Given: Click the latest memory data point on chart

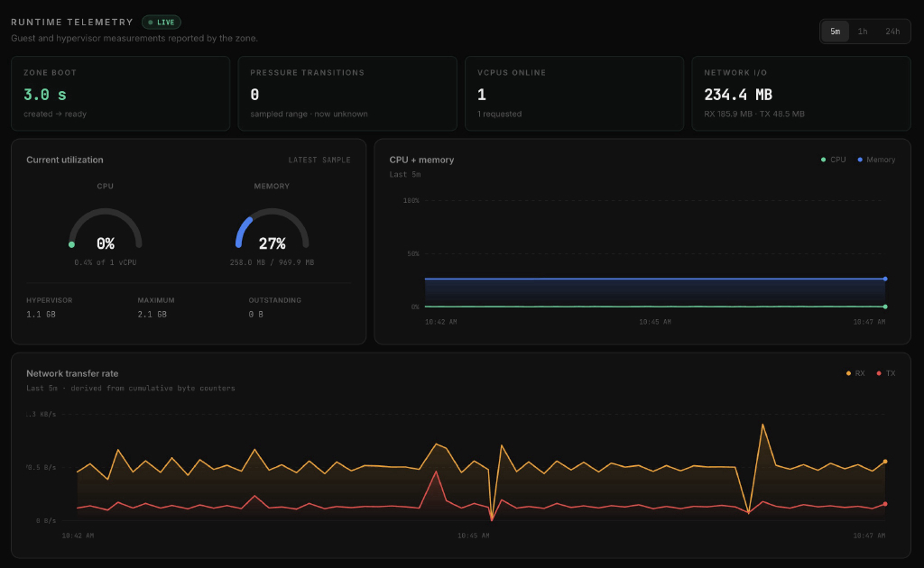Looking at the screenshot, I should tap(885, 279).
